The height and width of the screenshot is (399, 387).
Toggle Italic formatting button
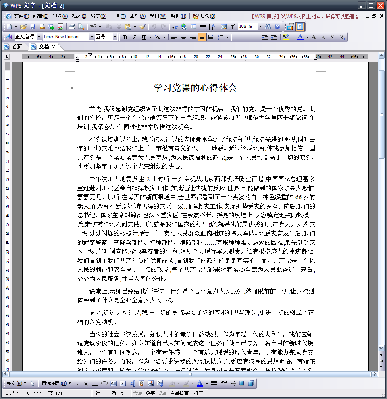point(134,37)
